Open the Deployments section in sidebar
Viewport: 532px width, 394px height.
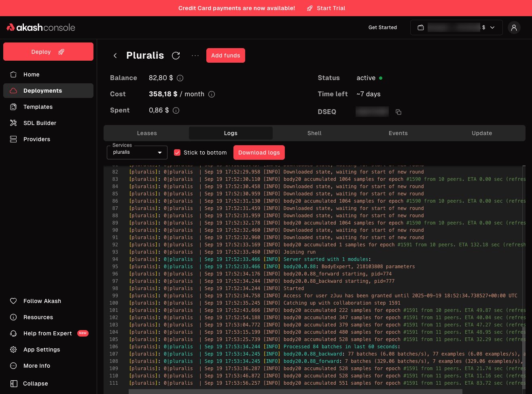42,91
